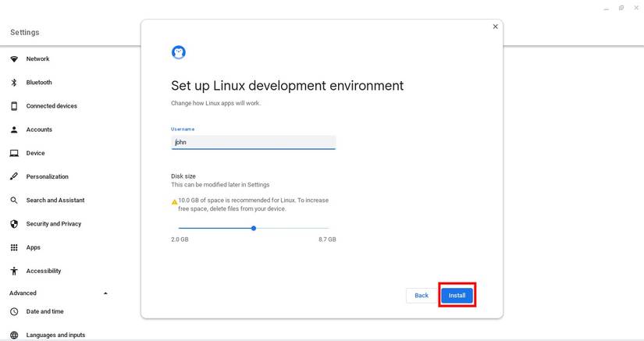The height and width of the screenshot is (341, 644).
Task: Click the Date and time clock icon
Action: click(x=14, y=312)
